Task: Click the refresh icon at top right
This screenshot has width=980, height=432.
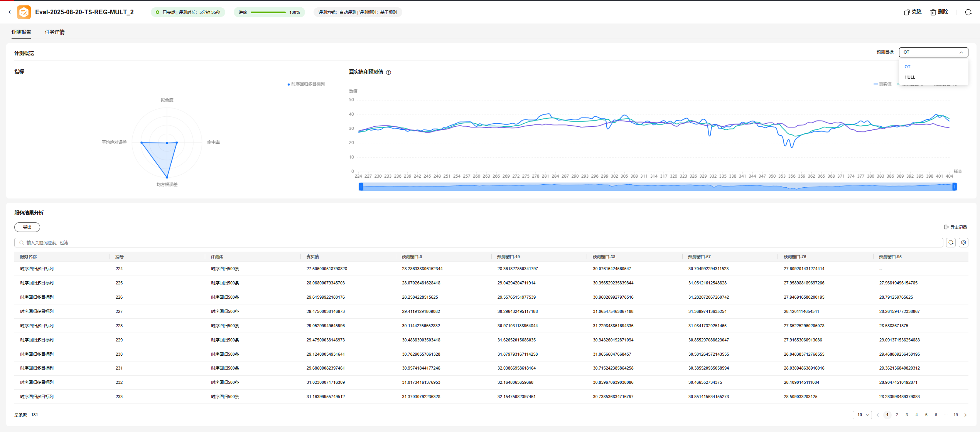Action: point(968,12)
